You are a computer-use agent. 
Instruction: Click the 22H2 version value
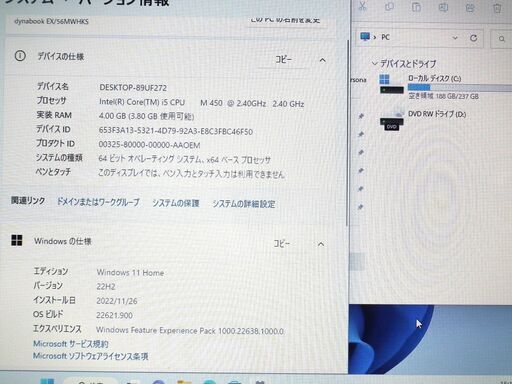click(106, 287)
